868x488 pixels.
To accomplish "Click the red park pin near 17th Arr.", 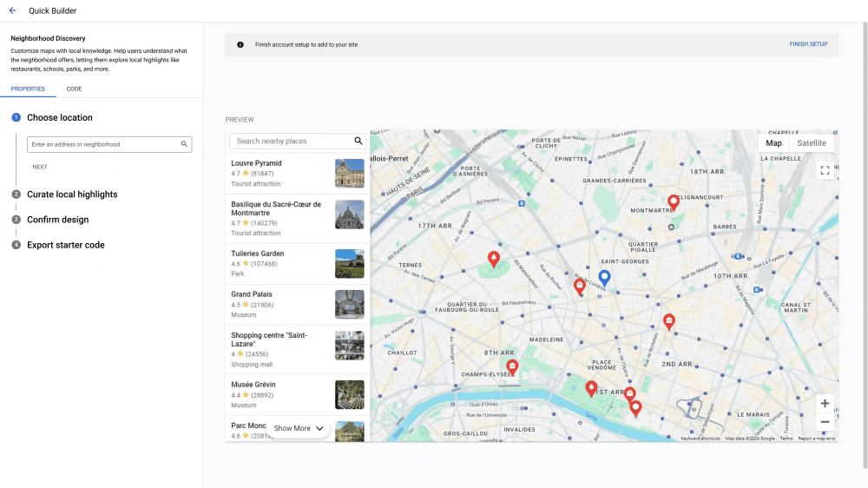I will point(494,259).
